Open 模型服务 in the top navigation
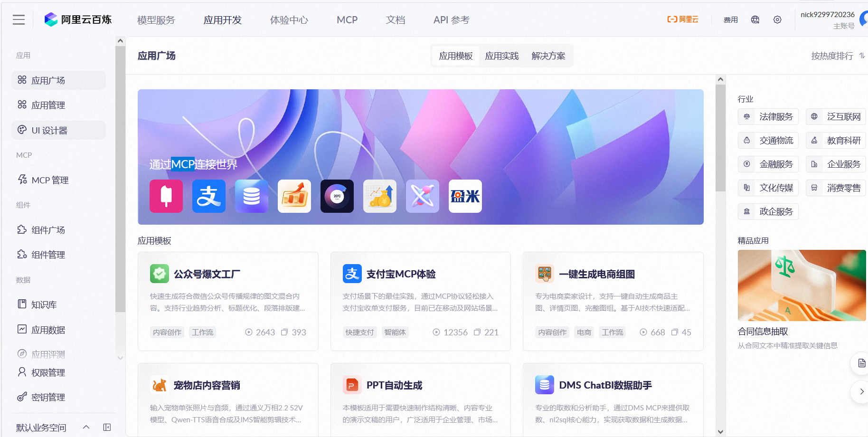Screen dimensions: 868x437 [156, 19]
